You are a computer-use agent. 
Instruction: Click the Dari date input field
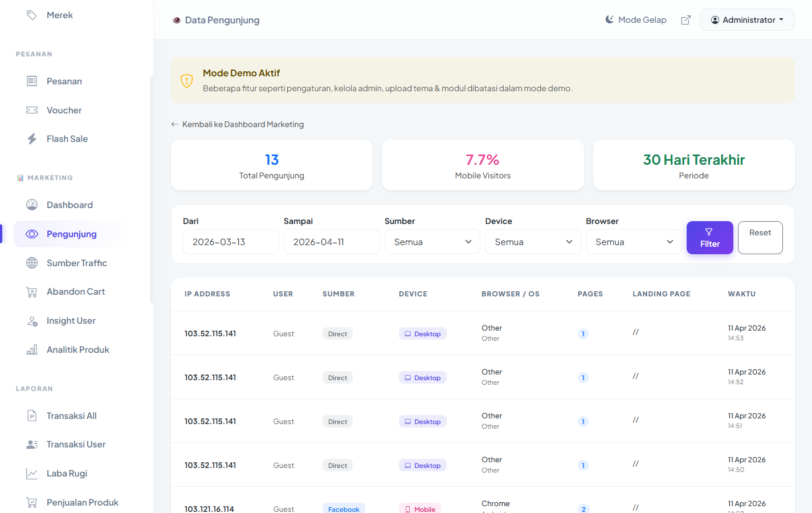(231, 242)
